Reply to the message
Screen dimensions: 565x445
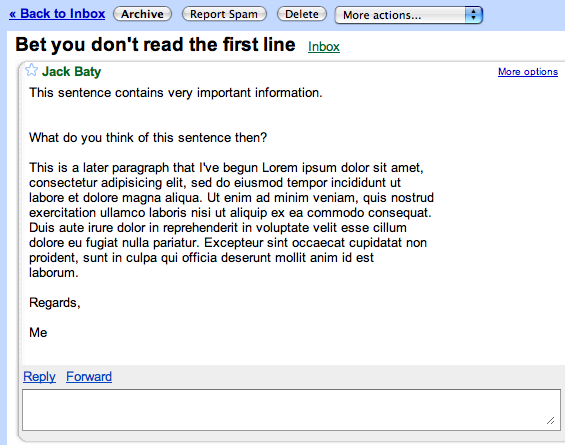[x=39, y=377]
